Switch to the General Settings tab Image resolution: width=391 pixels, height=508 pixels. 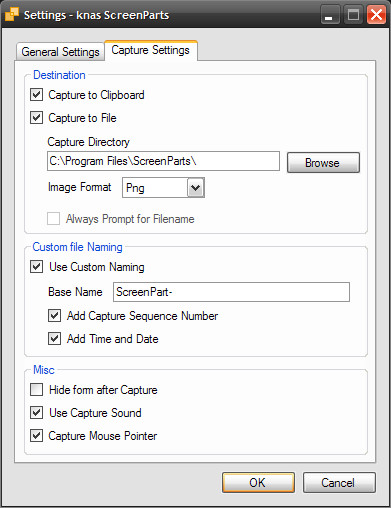click(x=60, y=52)
